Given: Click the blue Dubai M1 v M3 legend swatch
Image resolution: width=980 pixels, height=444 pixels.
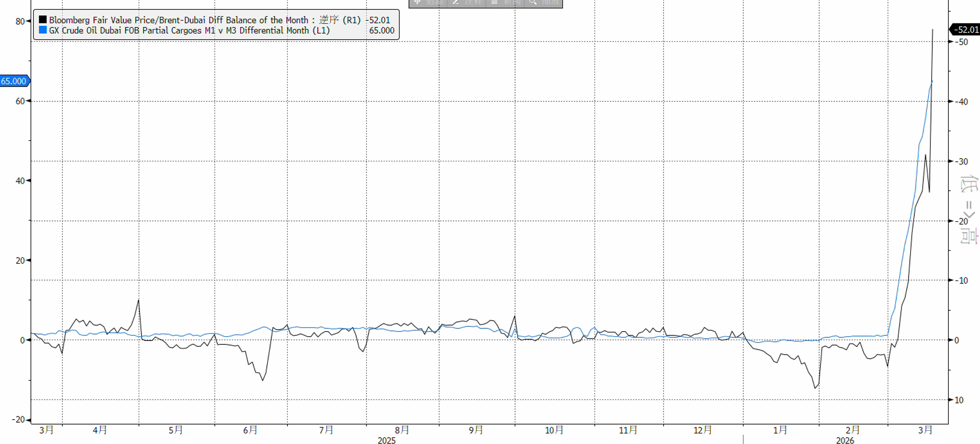Looking at the screenshot, I should pyautogui.click(x=43, y=30).
